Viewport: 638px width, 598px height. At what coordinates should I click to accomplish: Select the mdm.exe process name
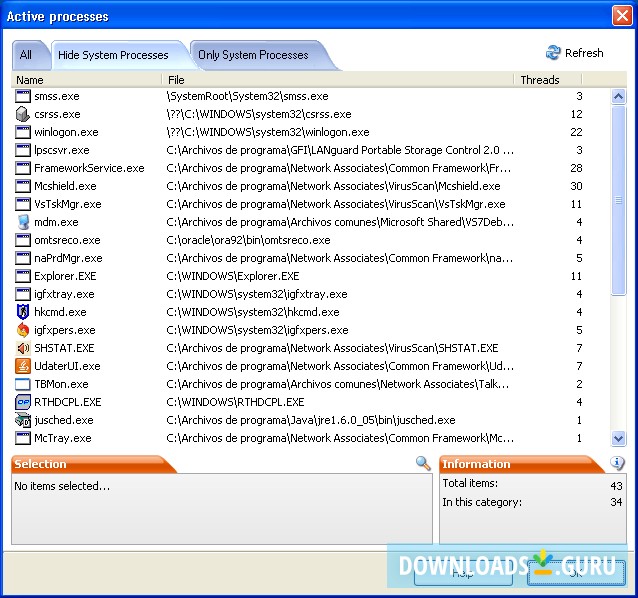(56, 222)
